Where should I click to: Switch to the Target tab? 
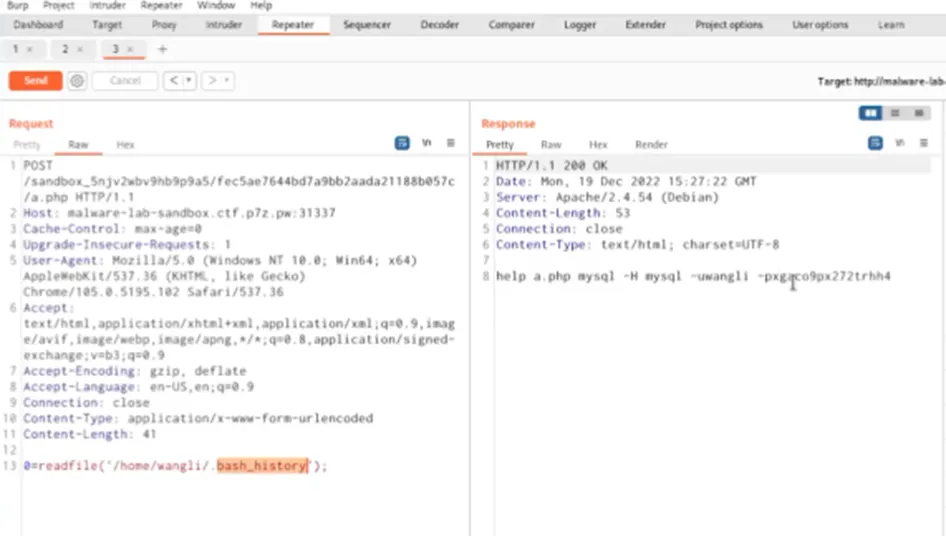107,25
